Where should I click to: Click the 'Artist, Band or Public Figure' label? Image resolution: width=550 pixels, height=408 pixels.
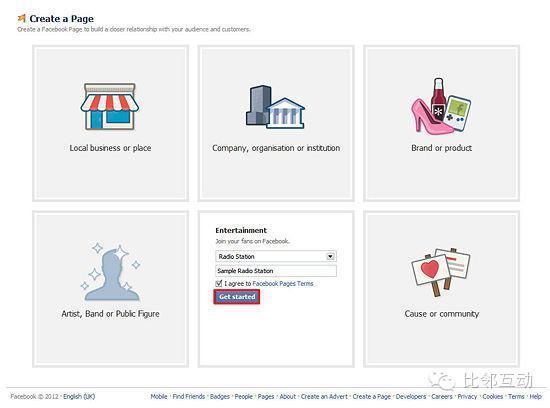(x=110, y=314)
